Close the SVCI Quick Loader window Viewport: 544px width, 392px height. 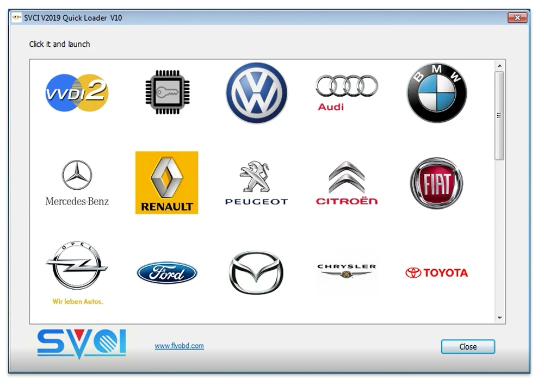[x=517, y=18]
